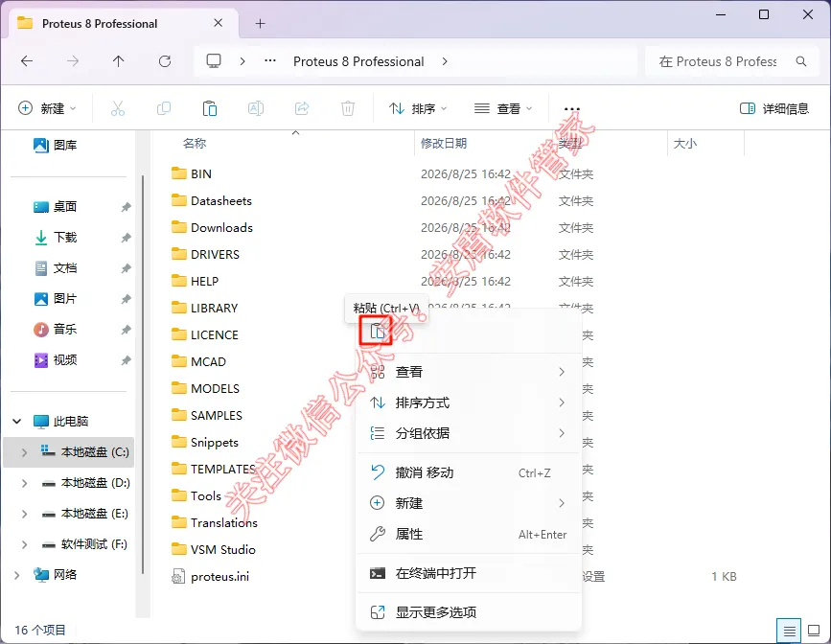The height and width of the screenshot is (644, 831).
Task: Go forward with the right arrow
Action: pos(73,61)
